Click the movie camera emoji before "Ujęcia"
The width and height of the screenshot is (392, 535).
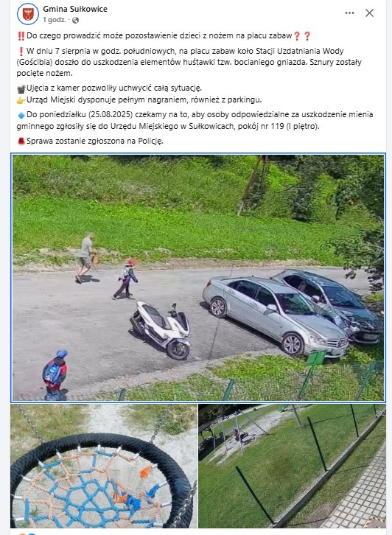(x=21, y=88)
